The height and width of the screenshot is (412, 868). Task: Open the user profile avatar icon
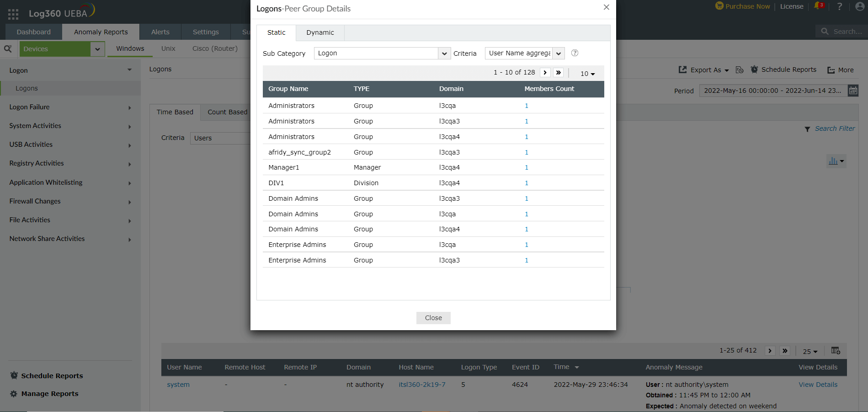860,6
